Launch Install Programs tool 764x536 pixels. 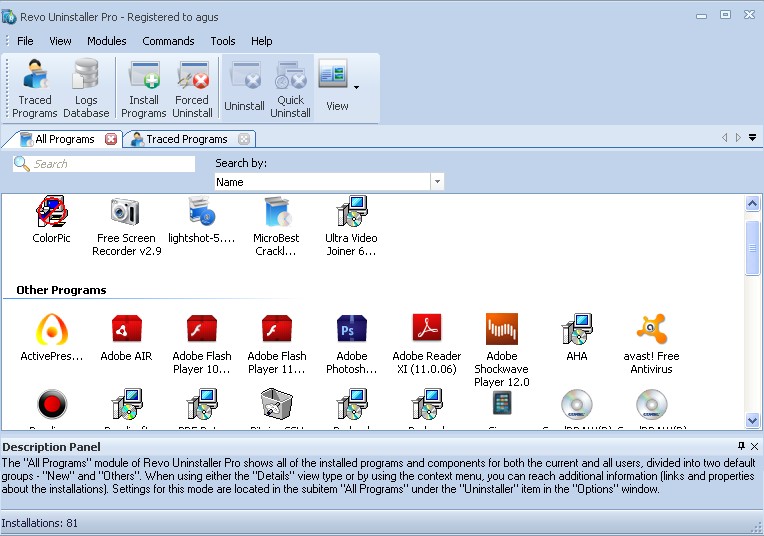pos(144,88)
